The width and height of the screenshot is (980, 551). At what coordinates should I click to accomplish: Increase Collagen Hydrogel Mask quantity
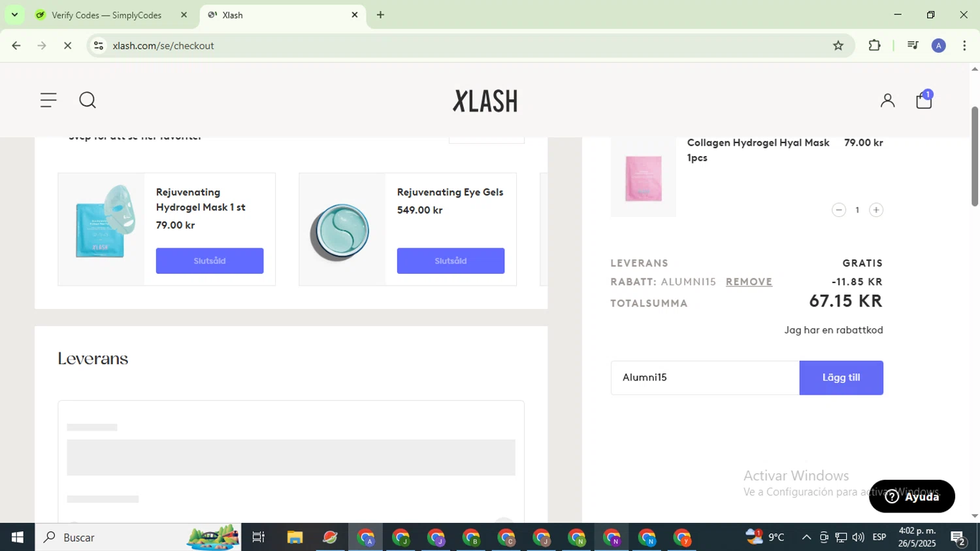876,210
